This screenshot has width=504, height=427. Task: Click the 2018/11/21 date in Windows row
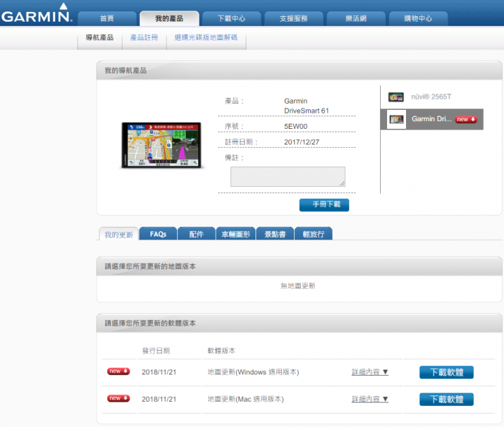point(159,372)
